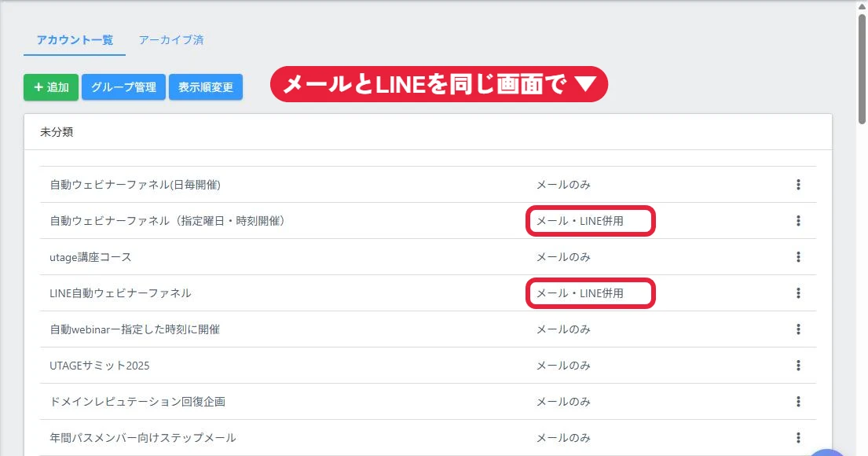Open kebab menu for LINE自動ウェビナーファネル row
Viewport: 868px width, 456px height.
click(798, 293)
